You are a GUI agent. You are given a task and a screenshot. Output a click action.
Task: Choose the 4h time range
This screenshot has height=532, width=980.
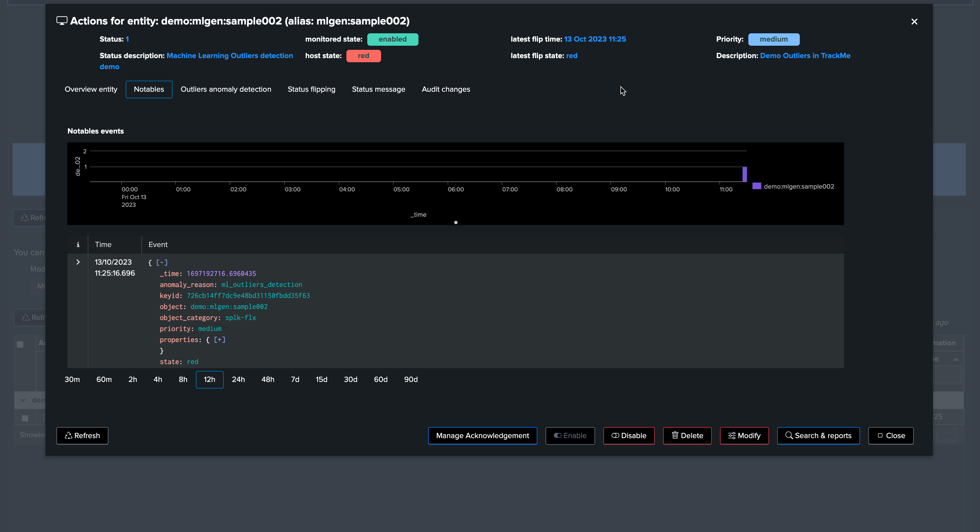(x=158, y=379)
